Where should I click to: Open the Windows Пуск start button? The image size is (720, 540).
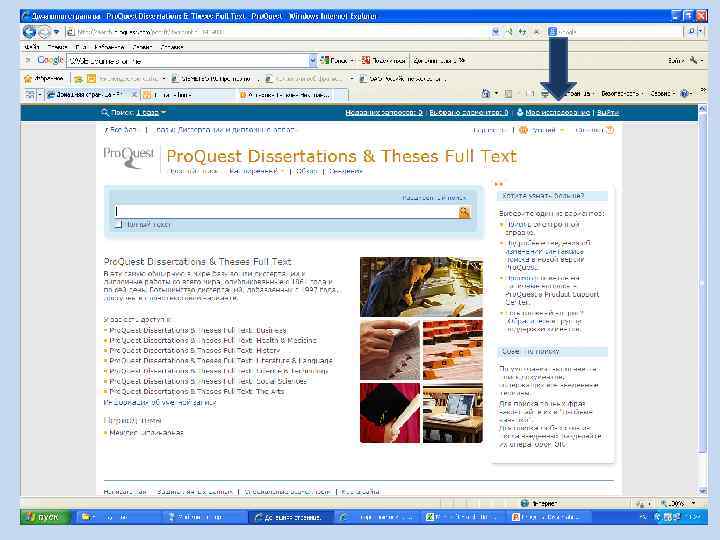click(45, 517)
